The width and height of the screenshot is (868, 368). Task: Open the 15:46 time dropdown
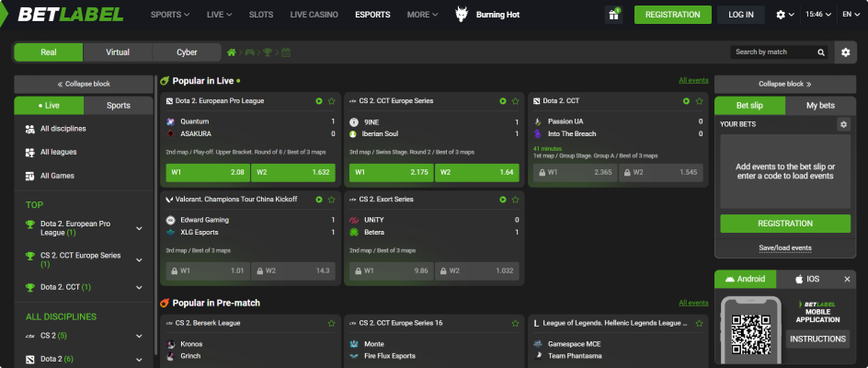[818, 15]
